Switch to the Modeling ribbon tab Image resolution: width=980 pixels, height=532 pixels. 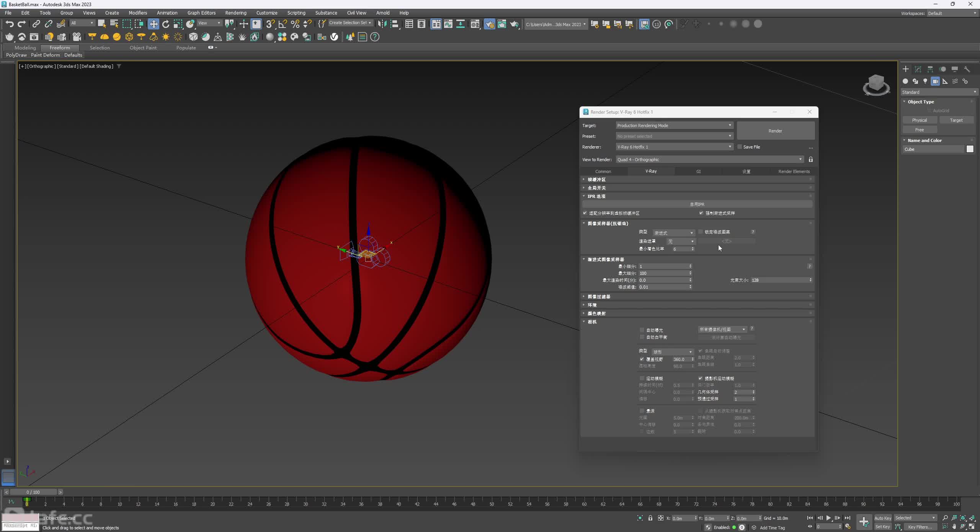click(x=25, y=47)
